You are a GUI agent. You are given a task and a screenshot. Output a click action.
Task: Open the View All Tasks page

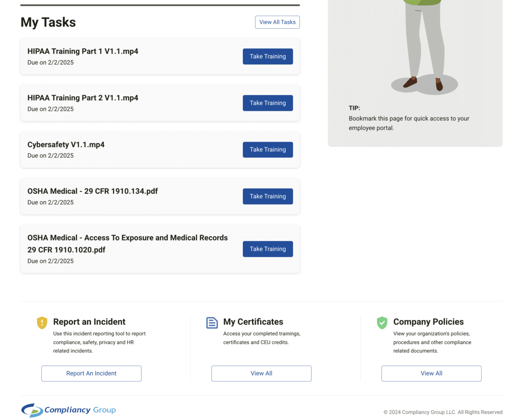(x=277, y=22)
